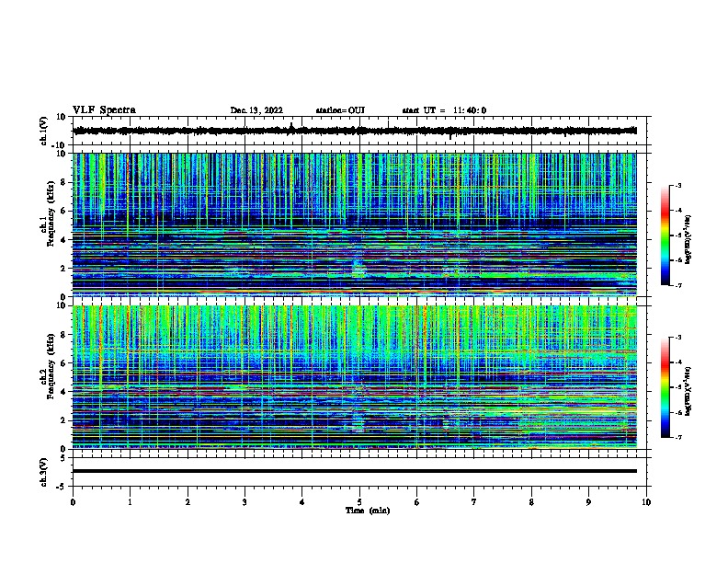Screen dimensions: 728x563
Task: Click the "ch.3(V)" vertical axis label
Action: pos(44,472)
